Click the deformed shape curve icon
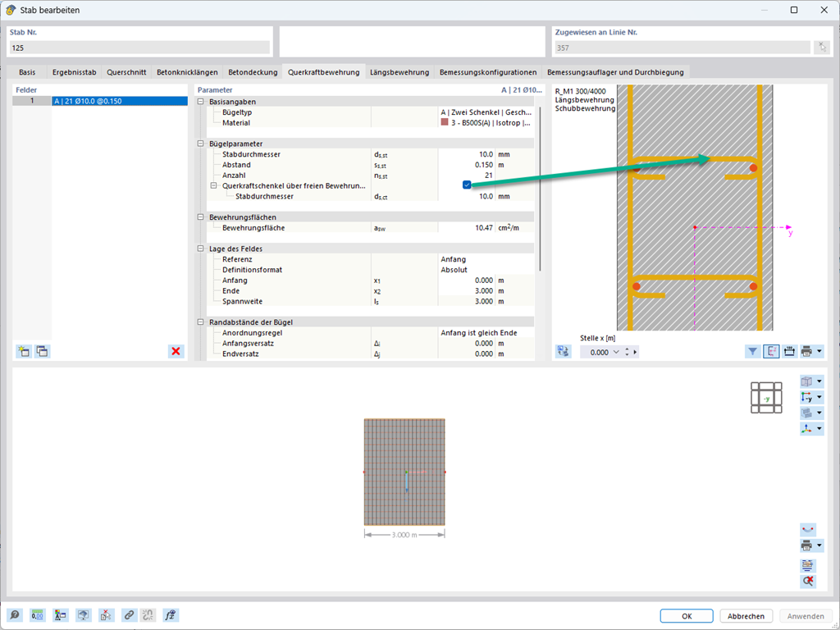840x630 pixels. (x=808, y=530)
